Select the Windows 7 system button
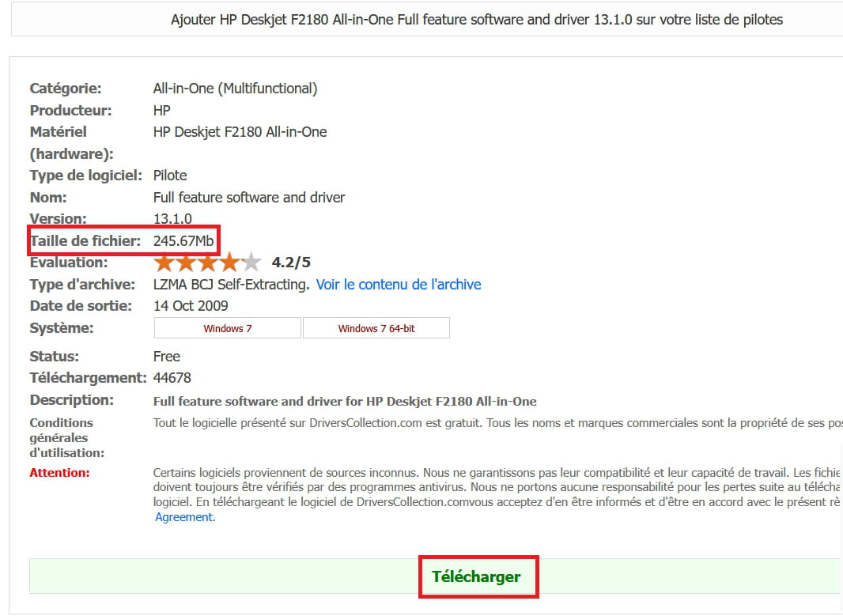This screenshot has height=616, width=843. 228,328
